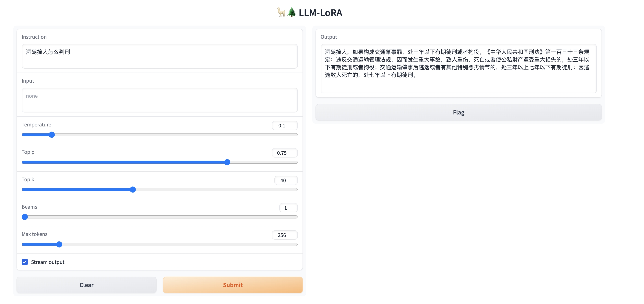The height and width of the screenshot is (304, 644).
Task: Click the Temperature number box 0.1
Action: (284, 125)
